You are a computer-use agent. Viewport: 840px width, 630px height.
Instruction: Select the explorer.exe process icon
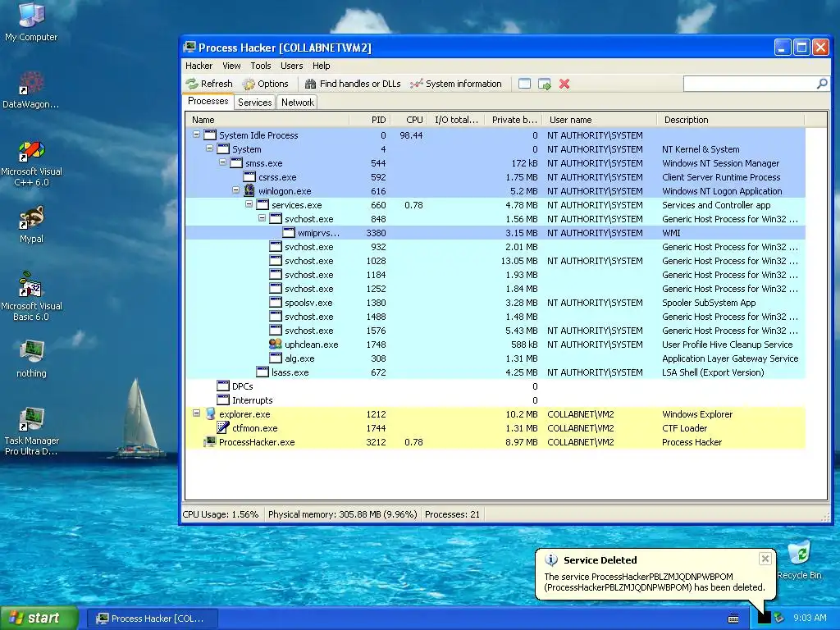[210, 414]
